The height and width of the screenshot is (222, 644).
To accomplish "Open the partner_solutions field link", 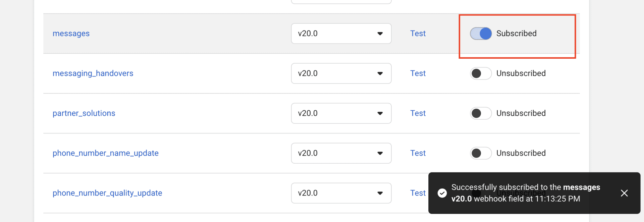I will pos(84,113).
